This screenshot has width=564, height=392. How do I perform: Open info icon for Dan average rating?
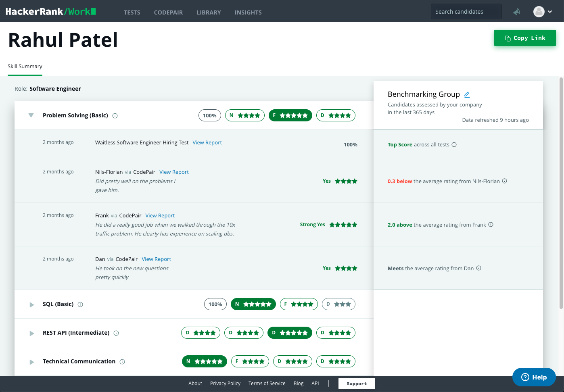(x=479, y=268)
